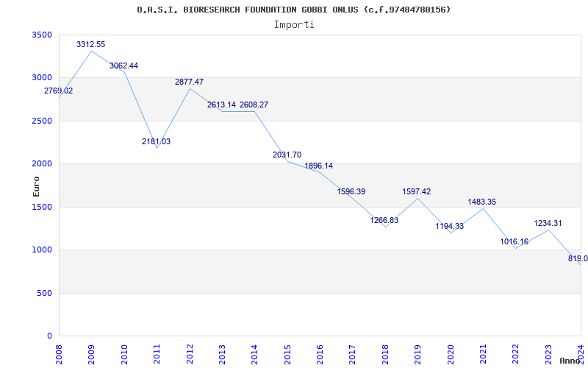588x368 pixels.
Task: Click the x-axis year 2012
Action: tap(190, 354)
